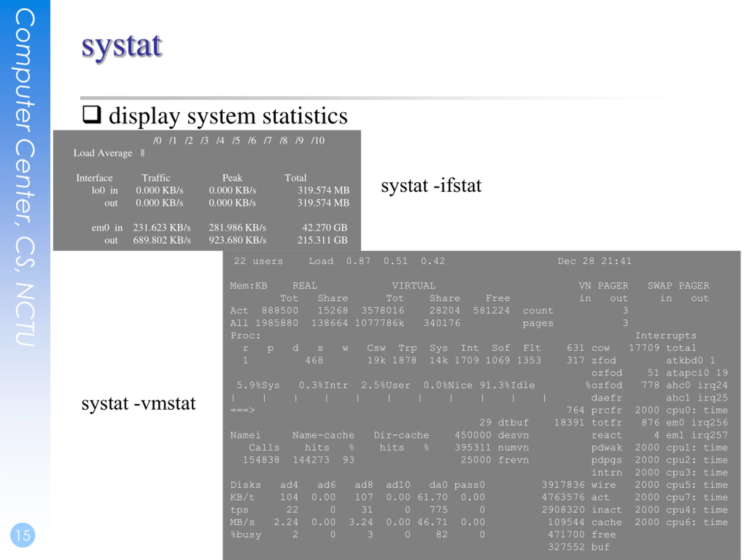Screen dimensions: 747x560
Task: Click the da0 disk column header
Action: 438,485
